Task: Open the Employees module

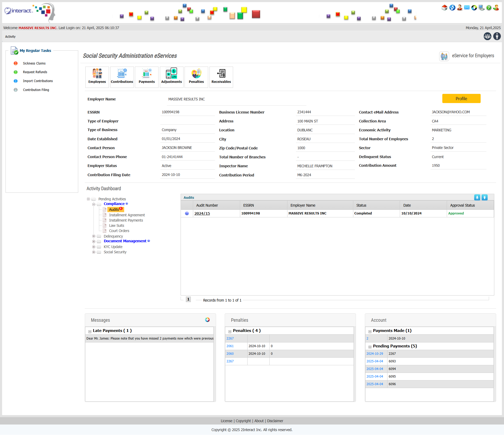Action: click(x=97, y=77)
